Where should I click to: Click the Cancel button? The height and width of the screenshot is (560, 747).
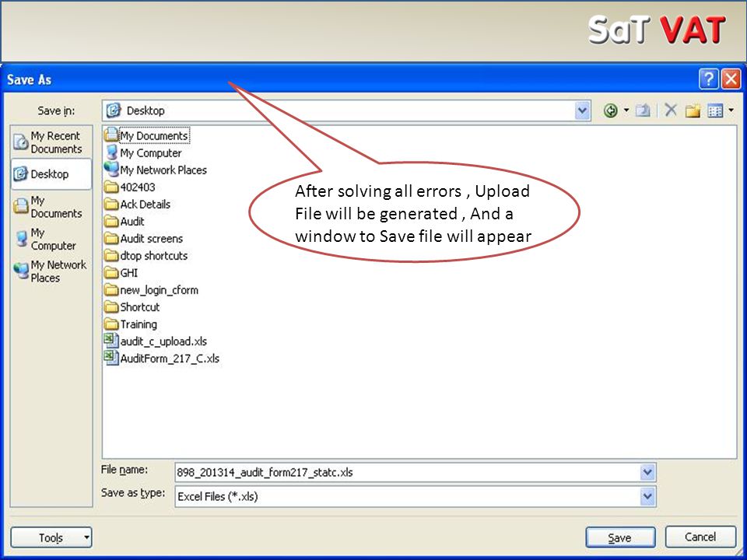700,537
